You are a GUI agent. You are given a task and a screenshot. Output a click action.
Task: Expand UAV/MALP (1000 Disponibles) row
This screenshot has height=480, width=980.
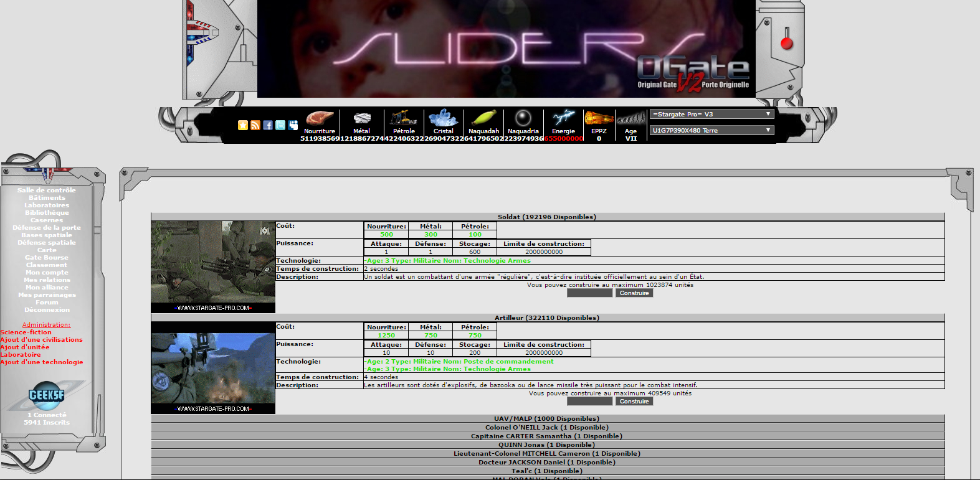click(x=548, y=419)
